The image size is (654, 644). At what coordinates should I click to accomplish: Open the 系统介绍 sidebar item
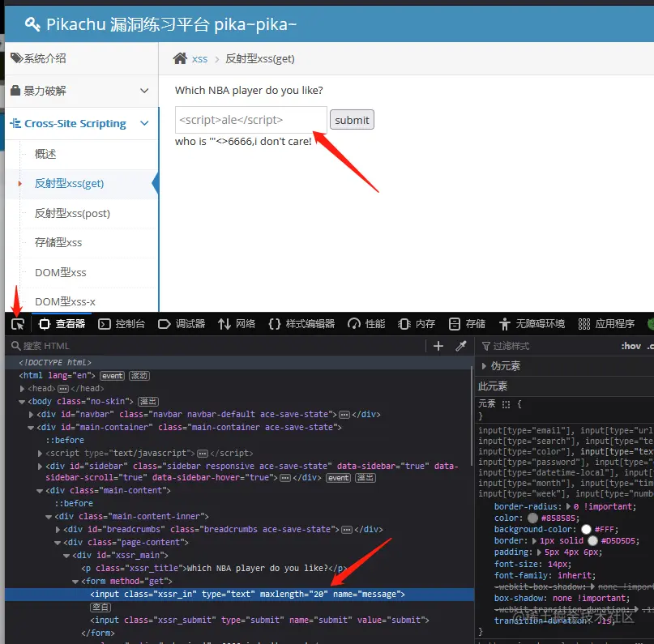(x=81, y=58)
